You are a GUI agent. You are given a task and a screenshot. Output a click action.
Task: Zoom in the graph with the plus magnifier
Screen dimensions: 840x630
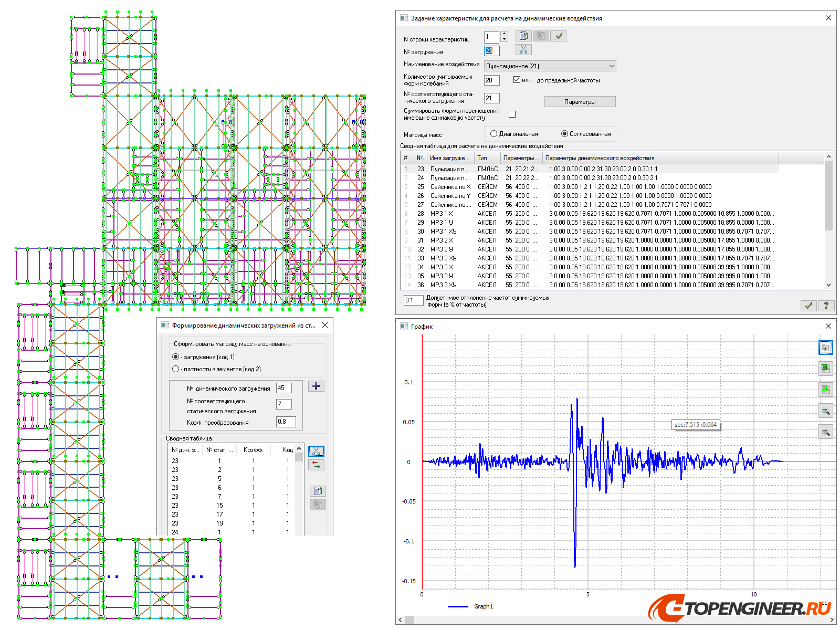[826, 432]
